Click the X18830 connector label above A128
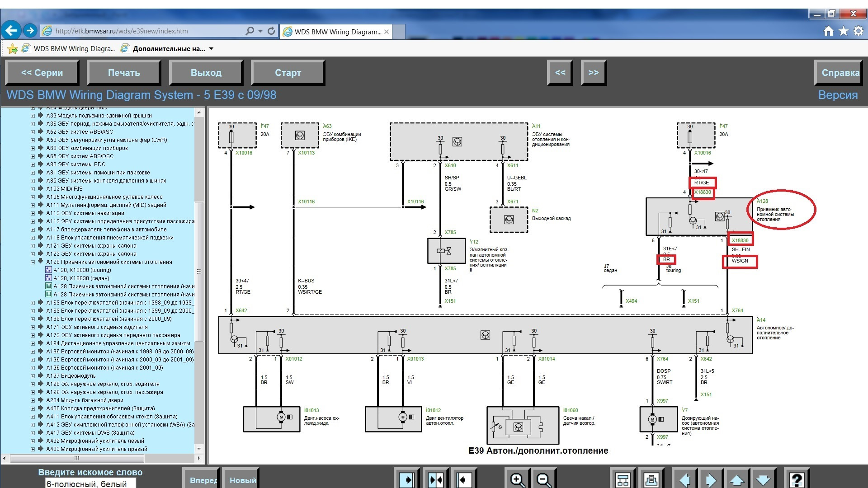 click(703, 192)
